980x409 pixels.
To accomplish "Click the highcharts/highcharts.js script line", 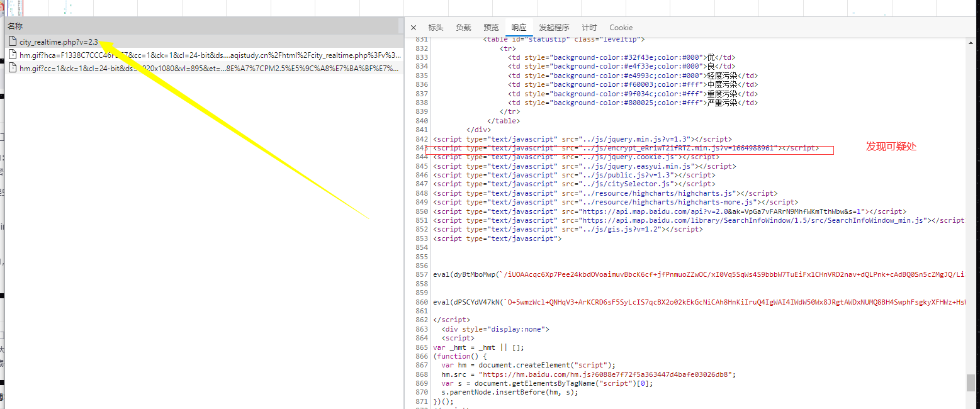I will click(605, 194).
